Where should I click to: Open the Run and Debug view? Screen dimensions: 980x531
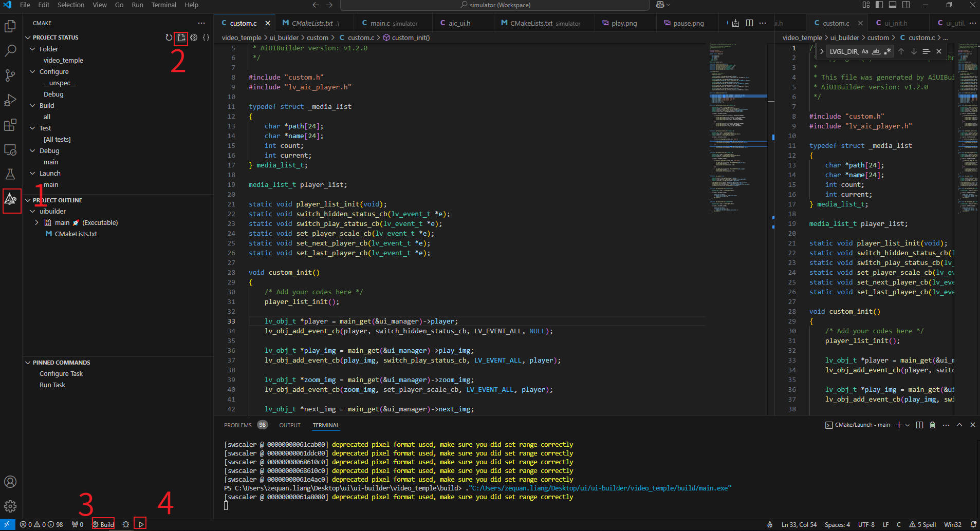click(10, 100)
